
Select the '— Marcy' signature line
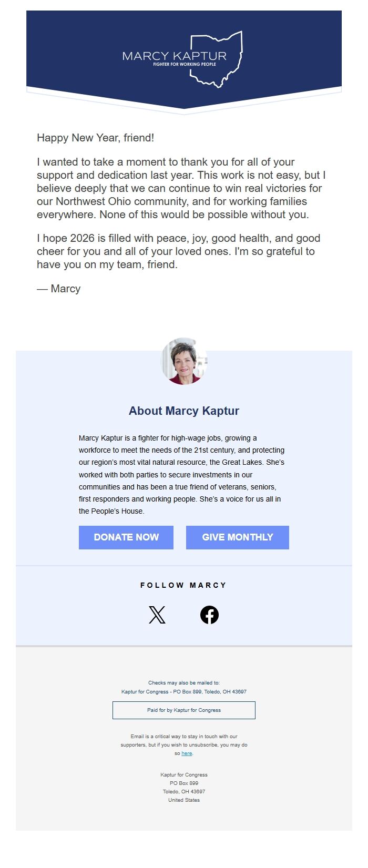click(58, 289)
